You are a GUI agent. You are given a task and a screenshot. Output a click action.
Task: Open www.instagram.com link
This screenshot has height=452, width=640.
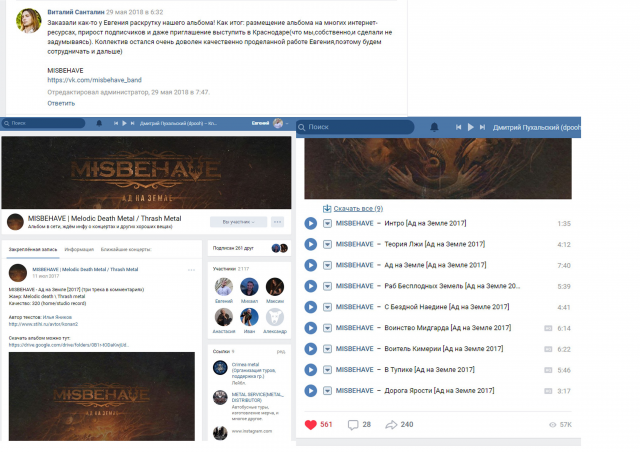[251, 431]
